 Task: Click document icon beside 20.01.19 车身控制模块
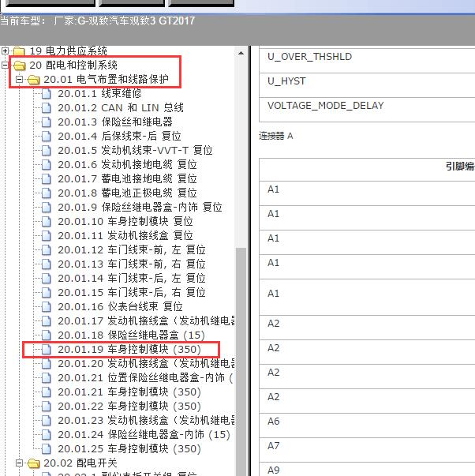pos(46,350)
